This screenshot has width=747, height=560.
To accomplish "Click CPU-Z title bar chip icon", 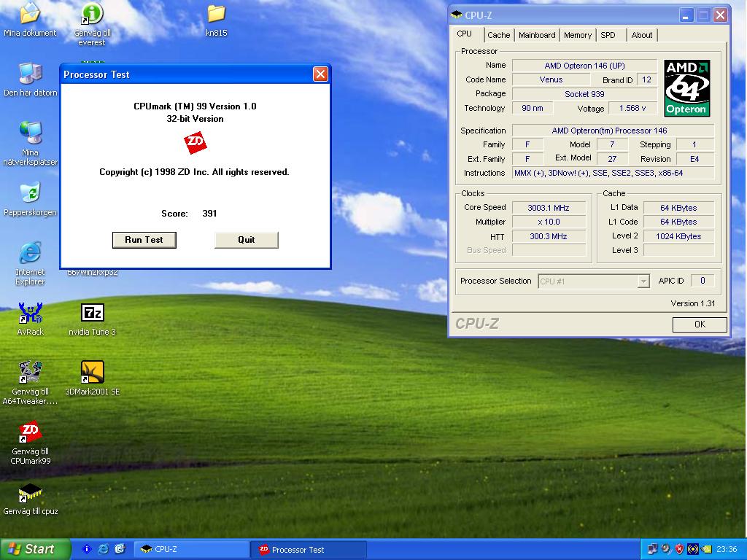I will [457, 15].
